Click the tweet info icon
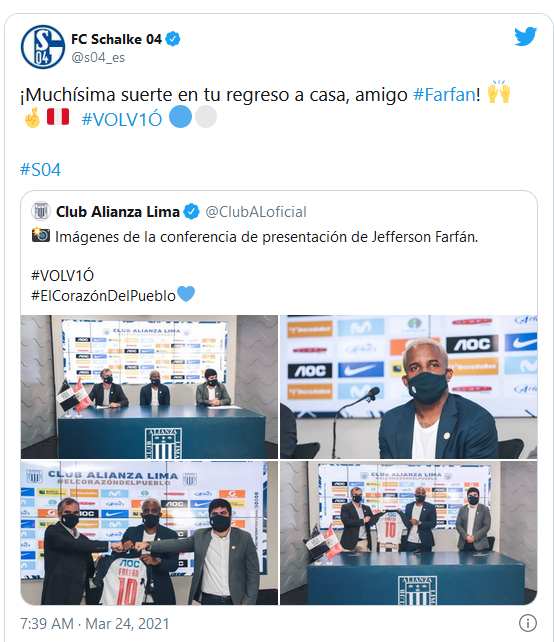 coord(527,623)
